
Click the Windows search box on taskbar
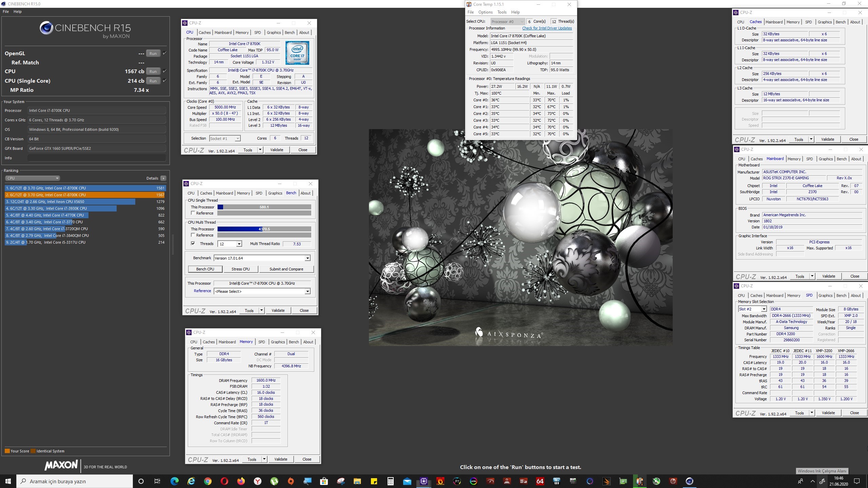coord(75,481)
